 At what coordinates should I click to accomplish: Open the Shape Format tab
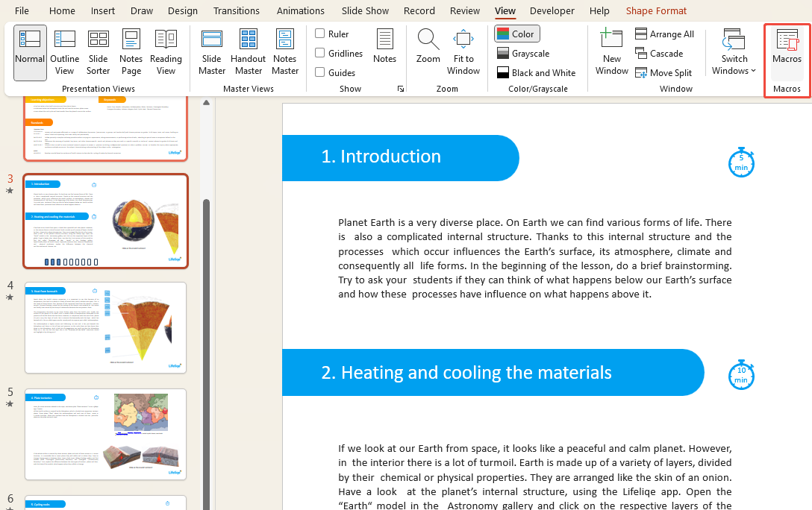[x=656, y=10]
